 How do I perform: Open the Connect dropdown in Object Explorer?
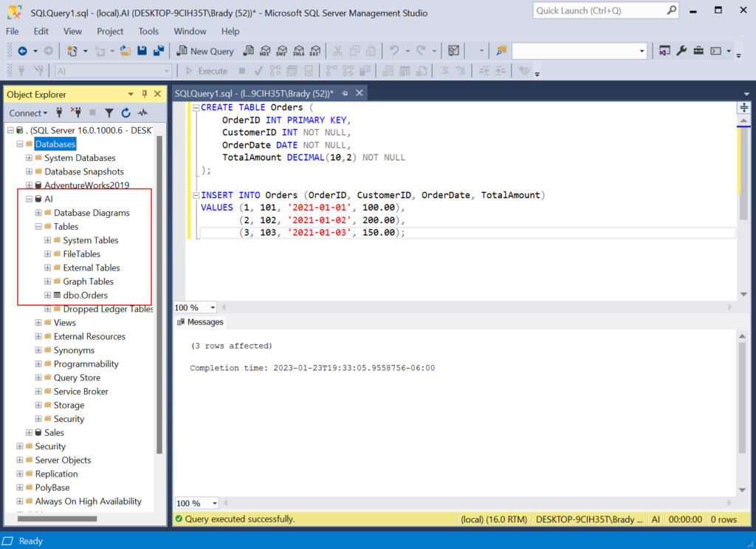28,112
